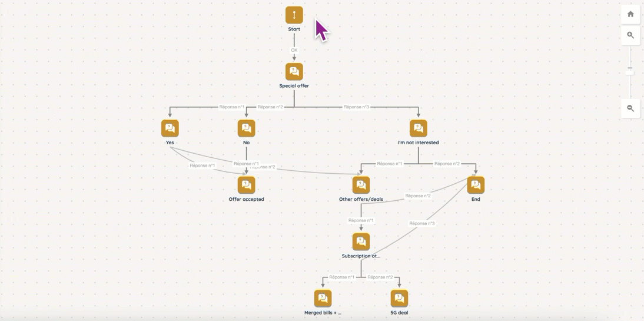Zoom out with the magnifier minus button
The width and height of the screenshot is (644, 321).
(x=630, y=108)
